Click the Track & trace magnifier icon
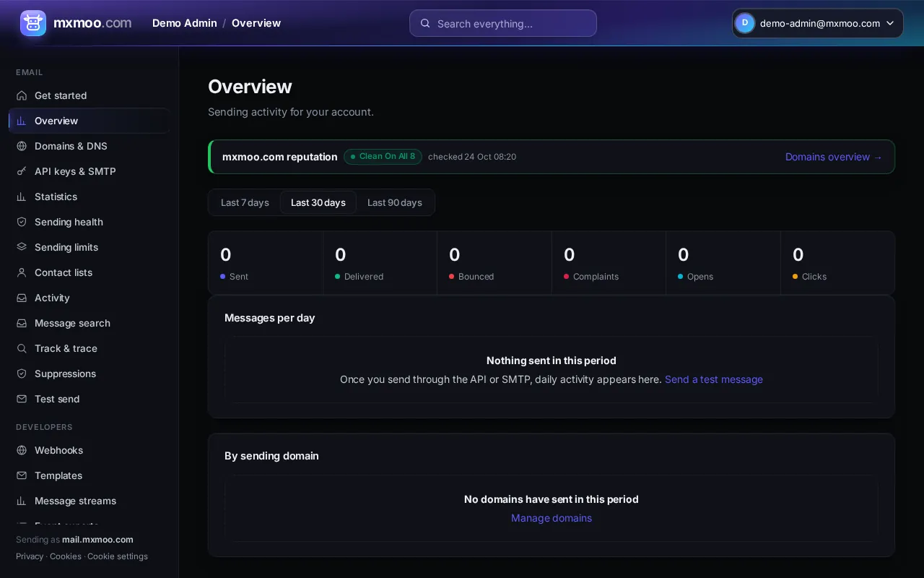Screen dimensions: 924x578 22,348
